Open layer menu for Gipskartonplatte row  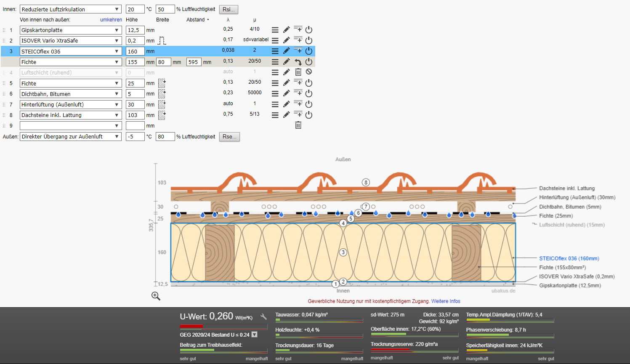[x=275, y=30]
